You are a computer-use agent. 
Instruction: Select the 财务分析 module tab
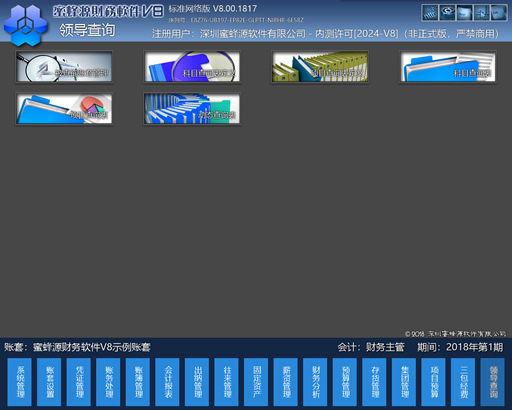pos(315,382)
